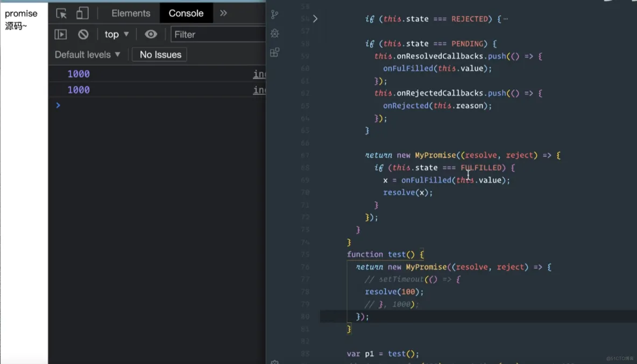The height and width of the screenshot is (364, 637).
Task: Open source link of first 1000 log
Action: [x=259, y=74]
